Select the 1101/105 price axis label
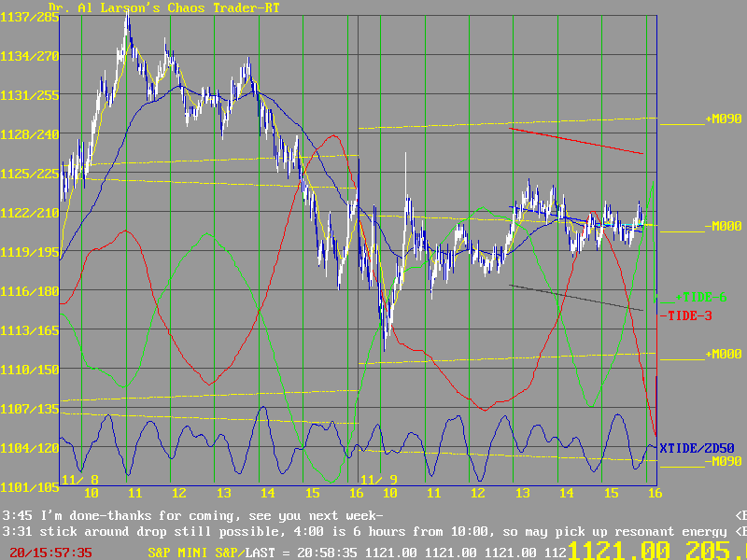Image resolution: width=747 pixels, height=560 pixels. click(x=30, y=486)
